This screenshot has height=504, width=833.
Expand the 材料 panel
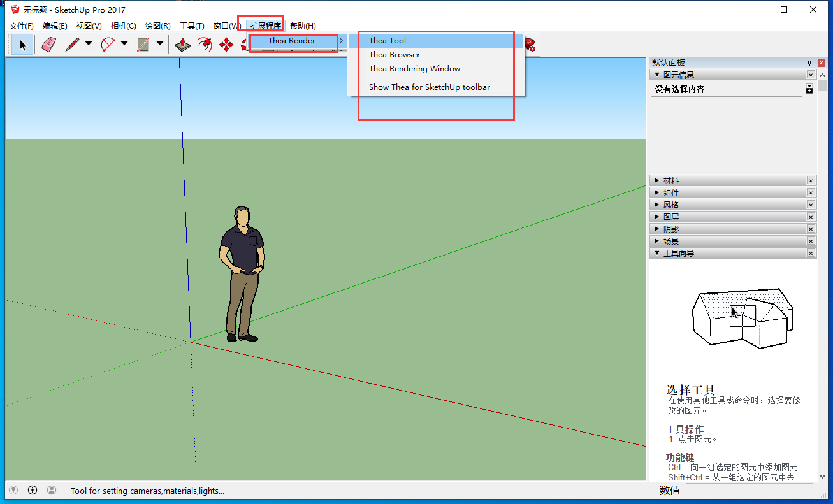pyautogui.click(x=657, y=181)
